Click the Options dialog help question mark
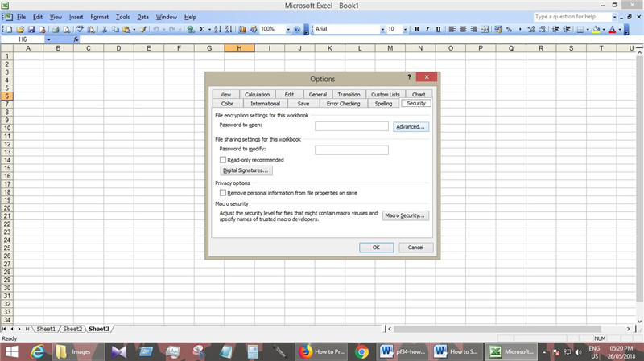The height and width of the screenshot is (361, 644). (409, 76)
